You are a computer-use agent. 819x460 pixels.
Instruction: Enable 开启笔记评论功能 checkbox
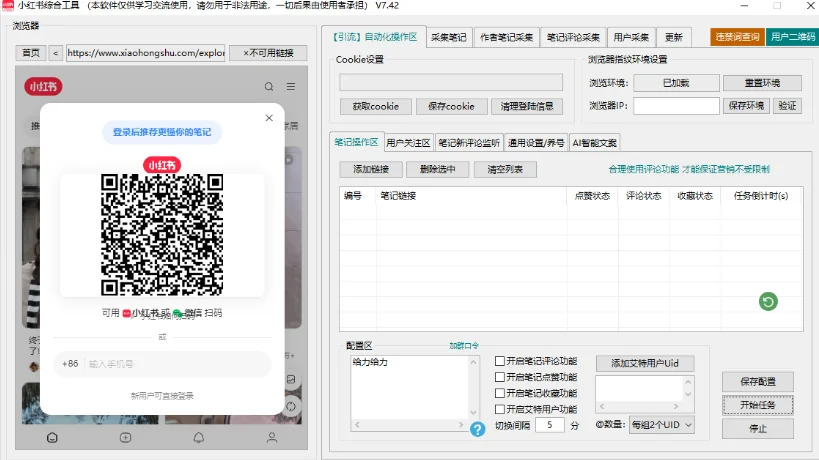click(500, 361)
